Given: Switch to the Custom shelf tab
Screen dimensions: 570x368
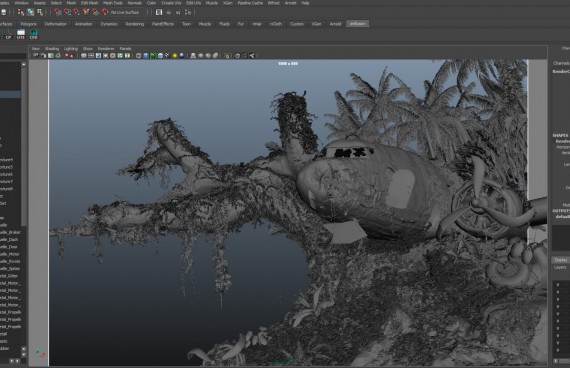Looking at the screenshot, I should [297, 24].
